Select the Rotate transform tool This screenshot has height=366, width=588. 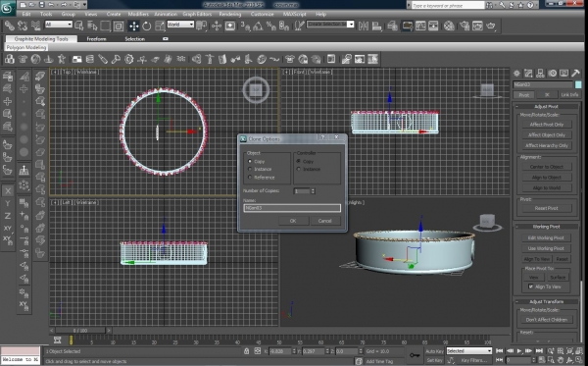(x=147, y=26)
